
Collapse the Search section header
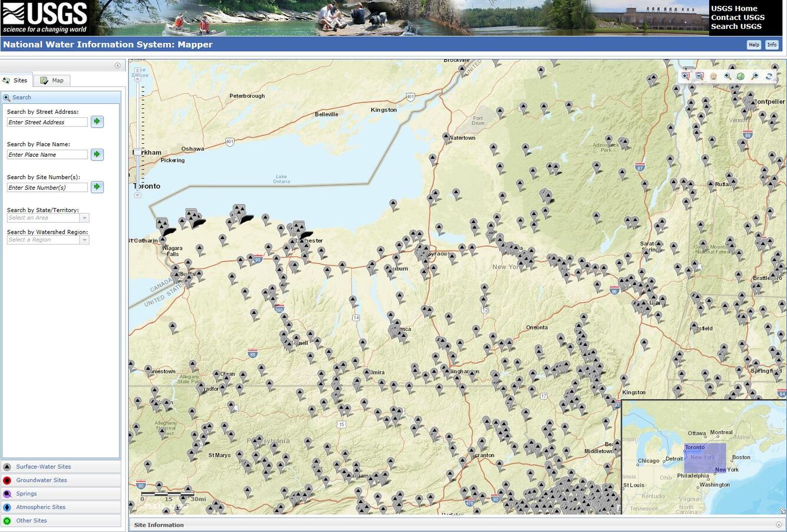pos(61,97)
